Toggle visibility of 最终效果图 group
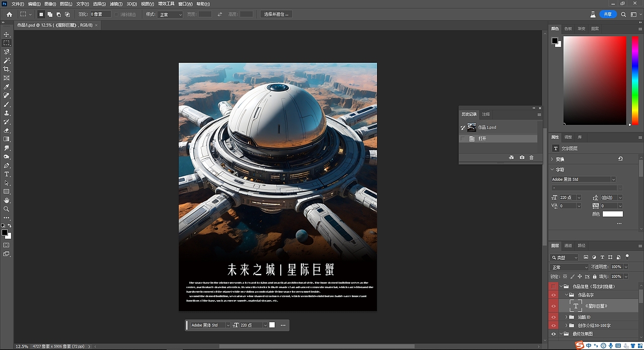The image size is (644, 350). [553, 334]
